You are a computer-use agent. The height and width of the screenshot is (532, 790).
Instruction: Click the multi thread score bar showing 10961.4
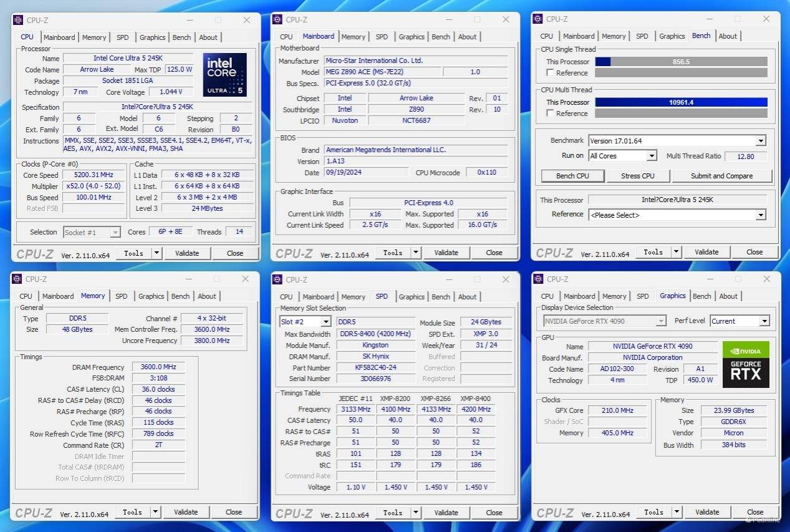click(681, 102)
